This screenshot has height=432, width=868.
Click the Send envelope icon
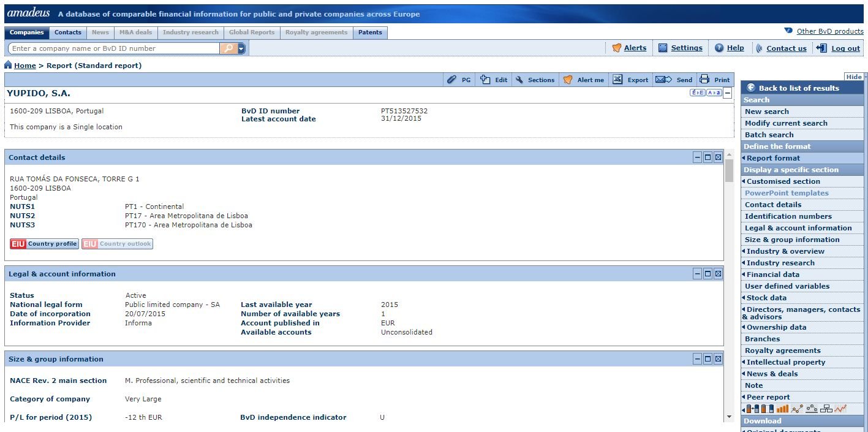click(663, 80)
